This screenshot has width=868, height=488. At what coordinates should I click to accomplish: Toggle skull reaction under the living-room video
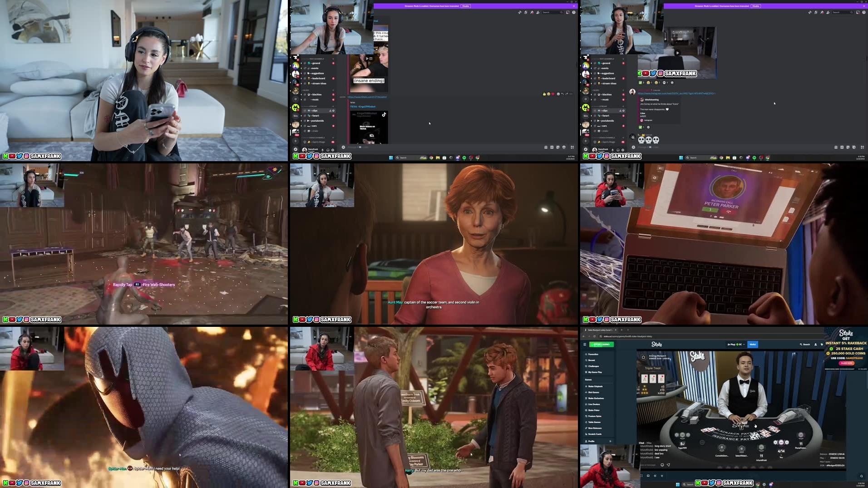[665, 83]
